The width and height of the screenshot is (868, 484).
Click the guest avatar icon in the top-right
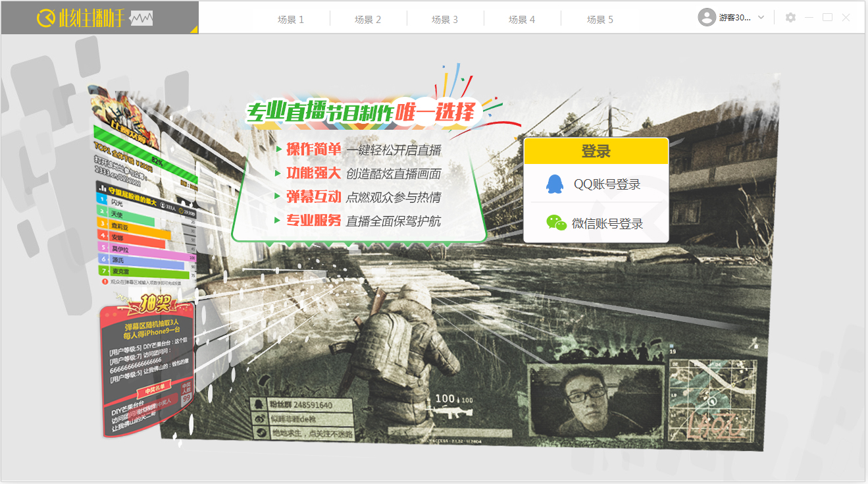705,17
